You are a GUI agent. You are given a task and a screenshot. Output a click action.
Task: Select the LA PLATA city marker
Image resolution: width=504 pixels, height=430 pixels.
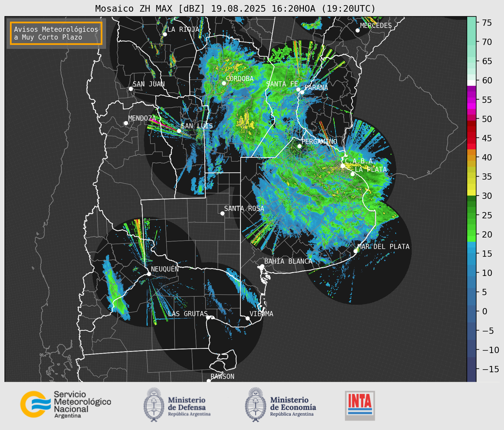click(353, 174)
